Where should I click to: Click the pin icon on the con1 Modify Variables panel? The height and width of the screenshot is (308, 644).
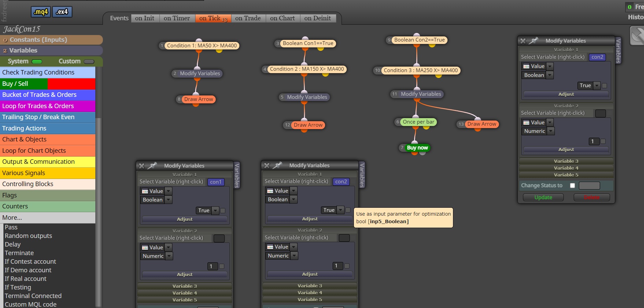[152, 166]
